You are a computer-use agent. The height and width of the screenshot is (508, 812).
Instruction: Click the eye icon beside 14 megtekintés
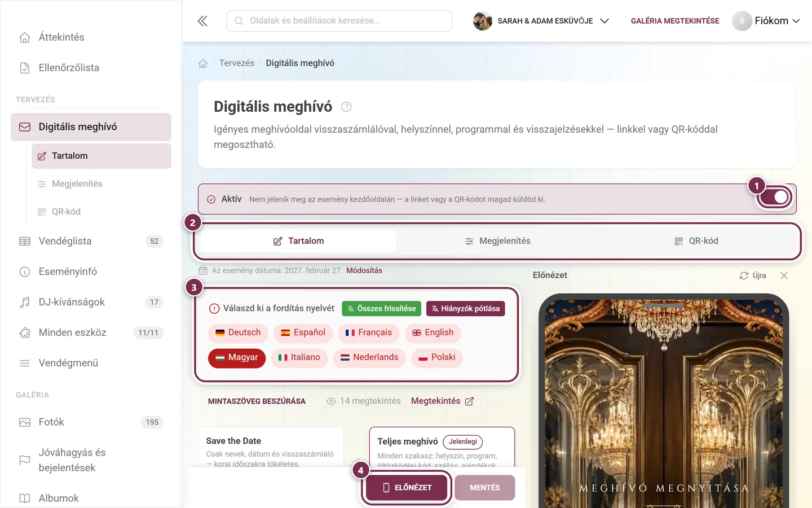tap(331, 401)
